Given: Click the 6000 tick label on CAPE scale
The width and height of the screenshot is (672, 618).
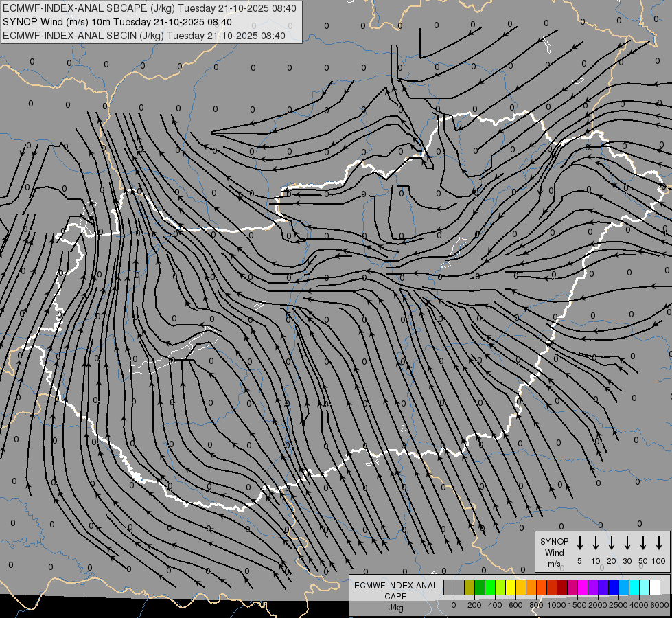Looking at the screenshot, I should pyautogui.click(x=660, y=605).
